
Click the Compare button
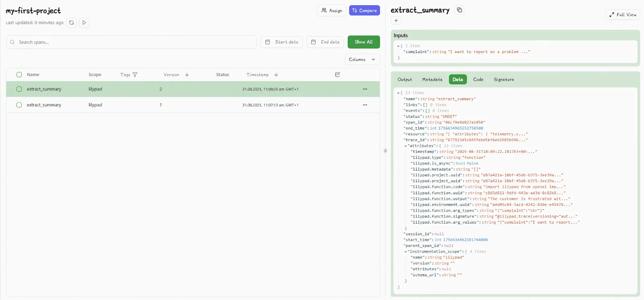coord(364,10)
